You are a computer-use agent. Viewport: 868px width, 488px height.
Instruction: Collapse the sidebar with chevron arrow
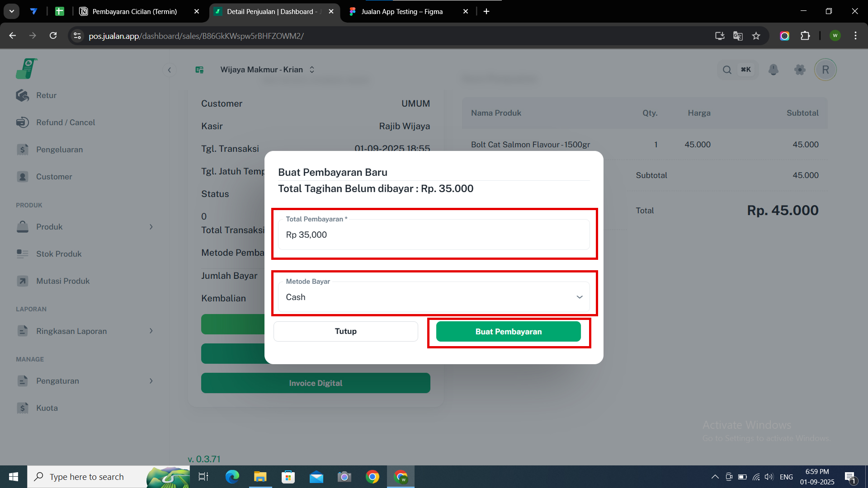tap(170, 70)
